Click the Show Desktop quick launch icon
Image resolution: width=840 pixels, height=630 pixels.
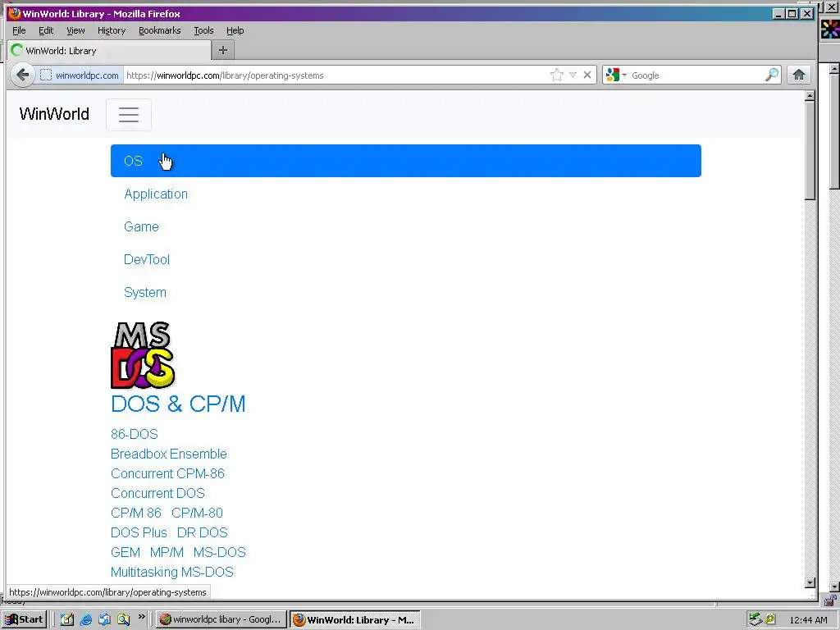tap(67, 619)
